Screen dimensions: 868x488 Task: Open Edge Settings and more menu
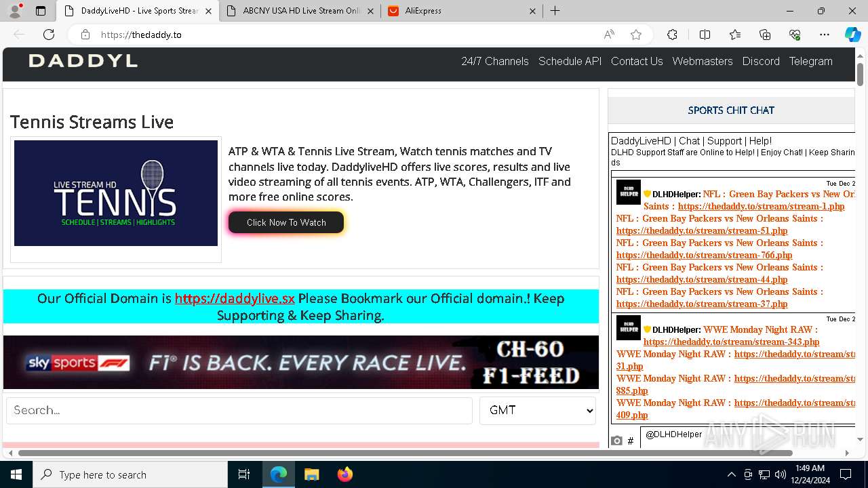point(825,35)
